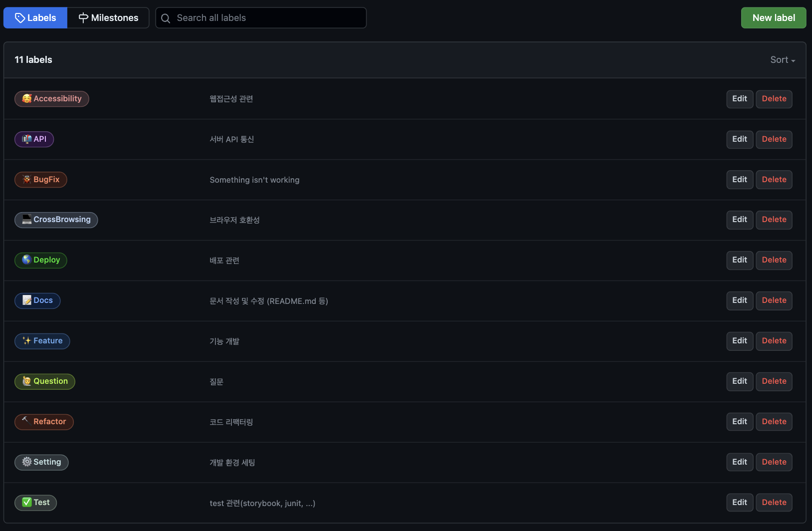
Task: Open the Test label with checkmark emoji
Action: pyautogui.click(x=36, y=503)
